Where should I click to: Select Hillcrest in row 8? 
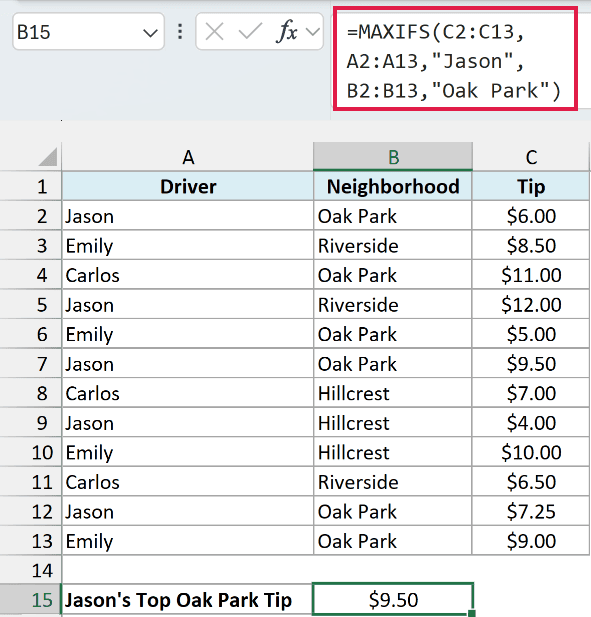tap(393, 393)
